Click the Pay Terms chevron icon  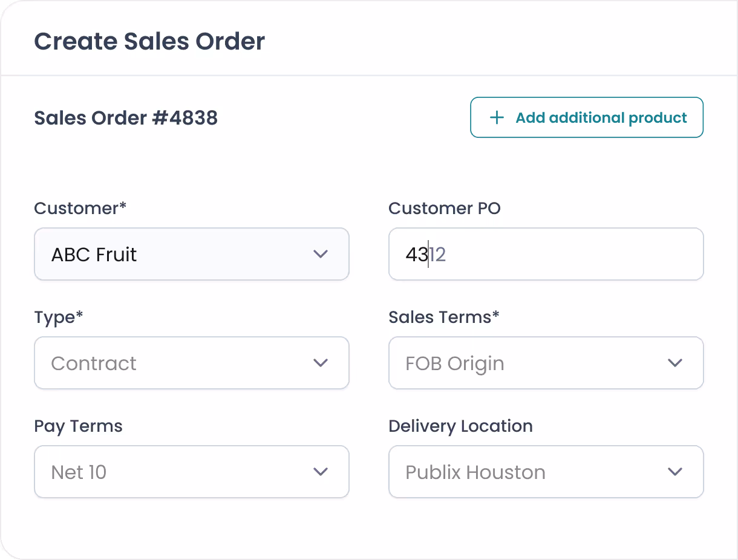tap(321, 472)
